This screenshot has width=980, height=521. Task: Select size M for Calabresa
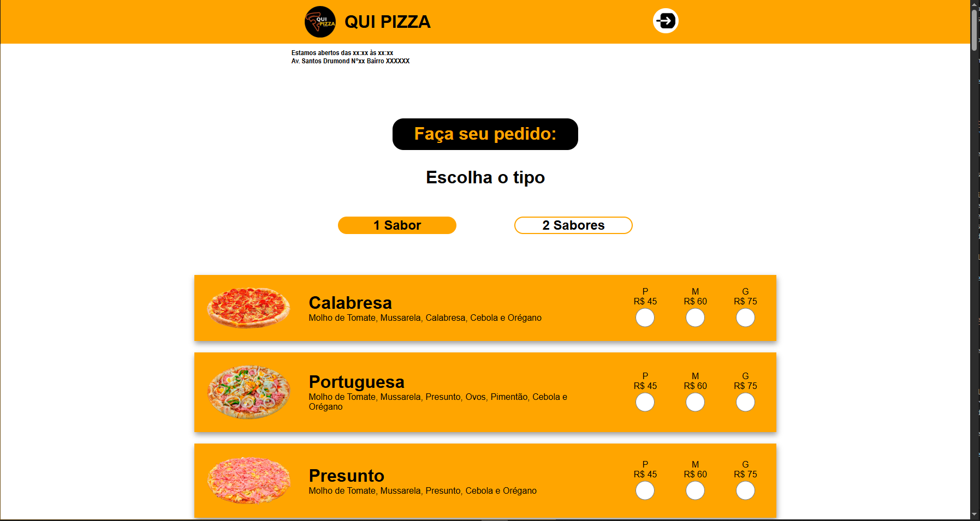pos(695,318)
